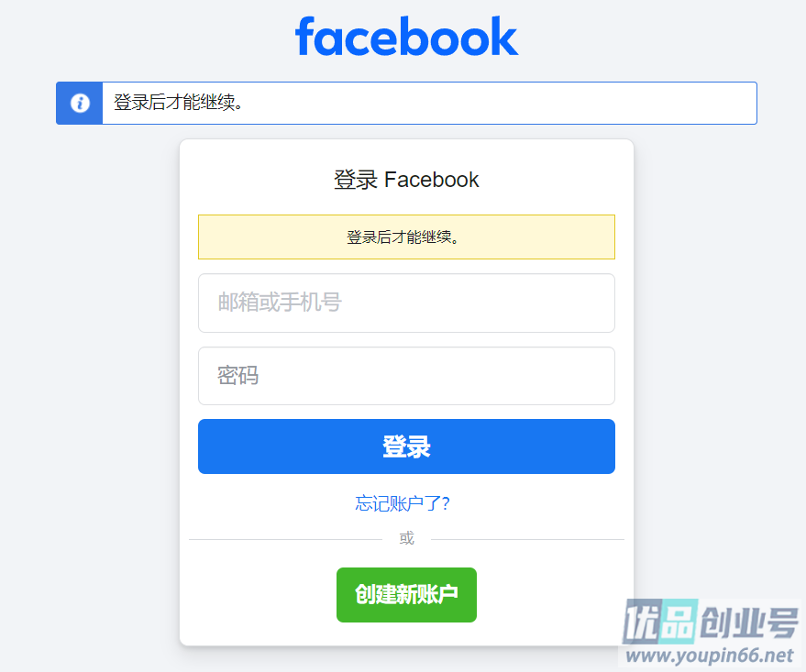Select the top banner text 登录后才能继续
The height and width of the screenshot is (672, 806).
[x=178, y=103]
